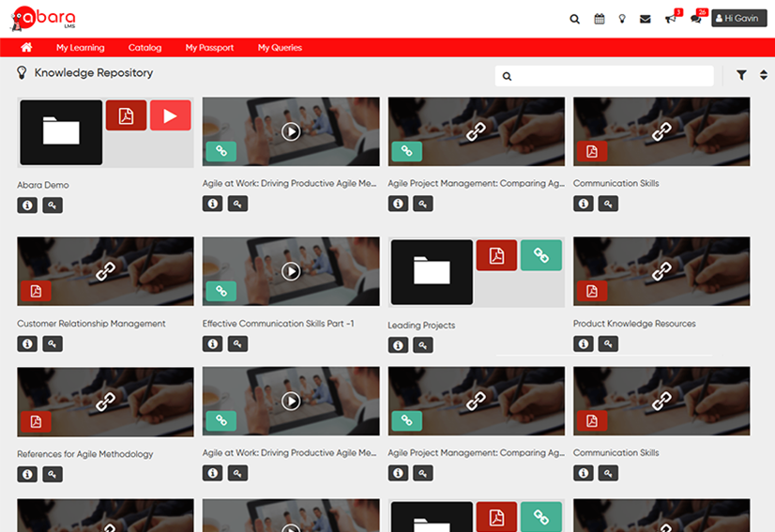Click key icon under first Agile at Work item
This screenshot has height=532, width=775.
[237, 204]
